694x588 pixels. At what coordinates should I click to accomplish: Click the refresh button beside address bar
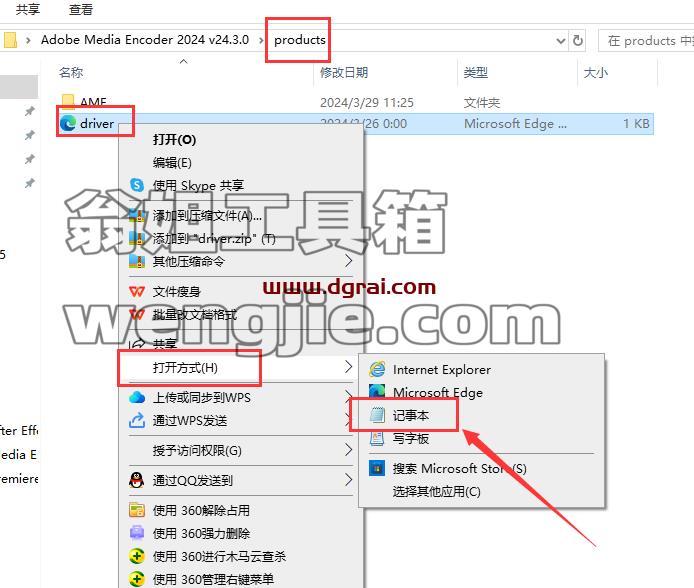[x=578, y=41]
